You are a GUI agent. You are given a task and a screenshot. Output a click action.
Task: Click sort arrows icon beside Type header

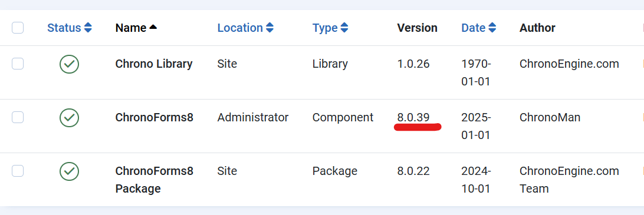pos(344,28)
